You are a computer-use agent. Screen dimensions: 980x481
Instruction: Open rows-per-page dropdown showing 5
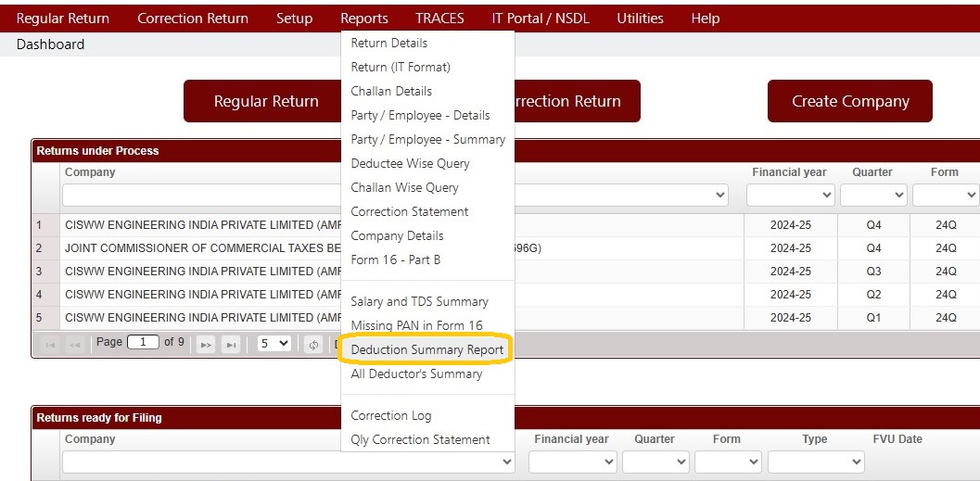[x=274, y=344]
